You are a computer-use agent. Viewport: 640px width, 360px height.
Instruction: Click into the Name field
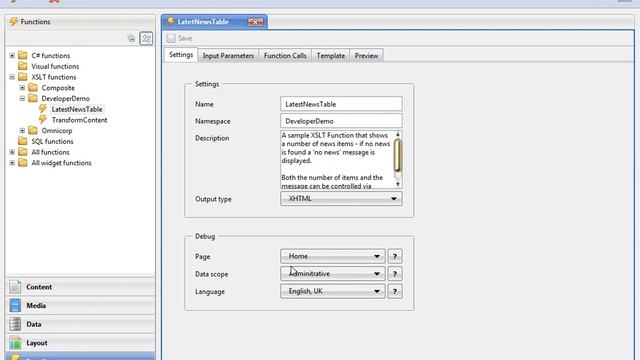click(341, 104)
